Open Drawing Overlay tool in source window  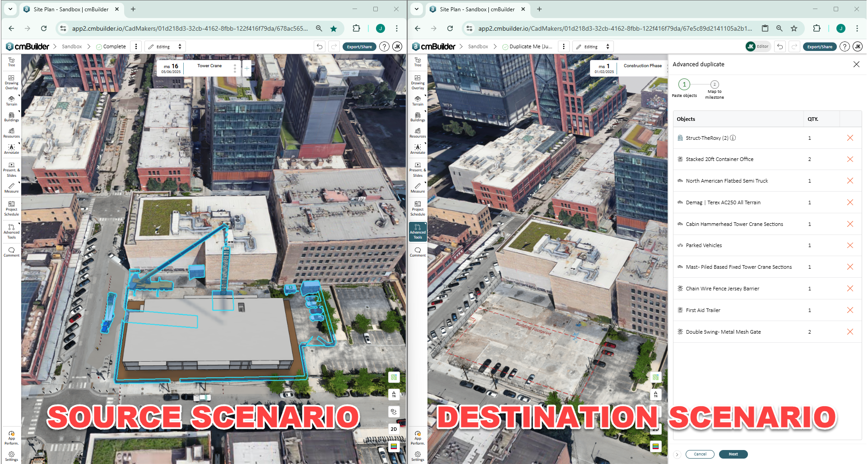11,83
